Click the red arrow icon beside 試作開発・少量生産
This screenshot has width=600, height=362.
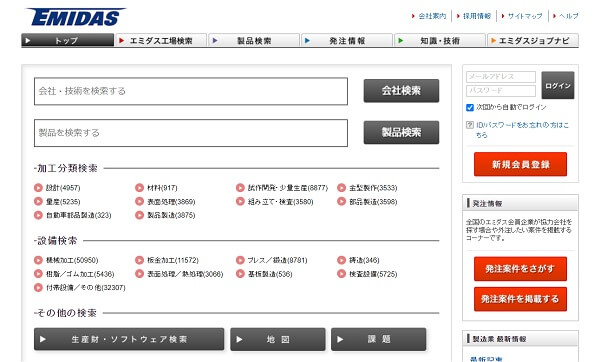click(240, 188)
